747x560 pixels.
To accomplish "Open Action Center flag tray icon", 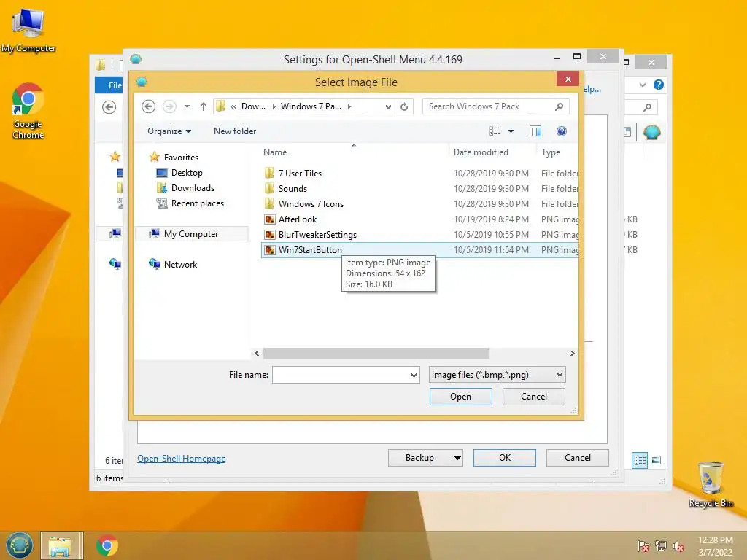I will (643, 546).
